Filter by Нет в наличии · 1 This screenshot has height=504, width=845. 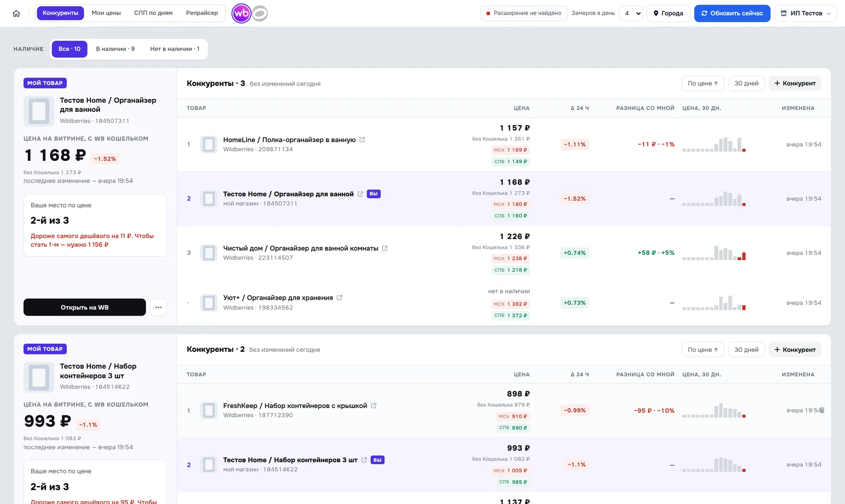coord(175,49)
